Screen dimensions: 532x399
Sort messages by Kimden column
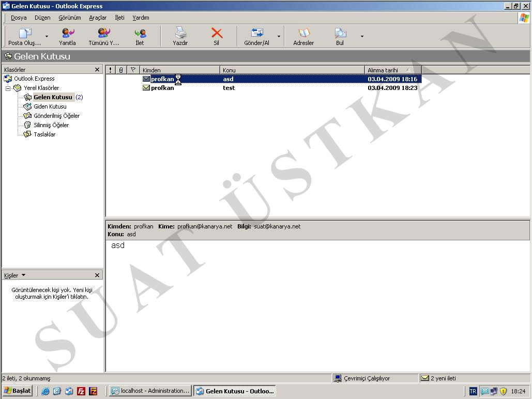(x=180, y=70)
